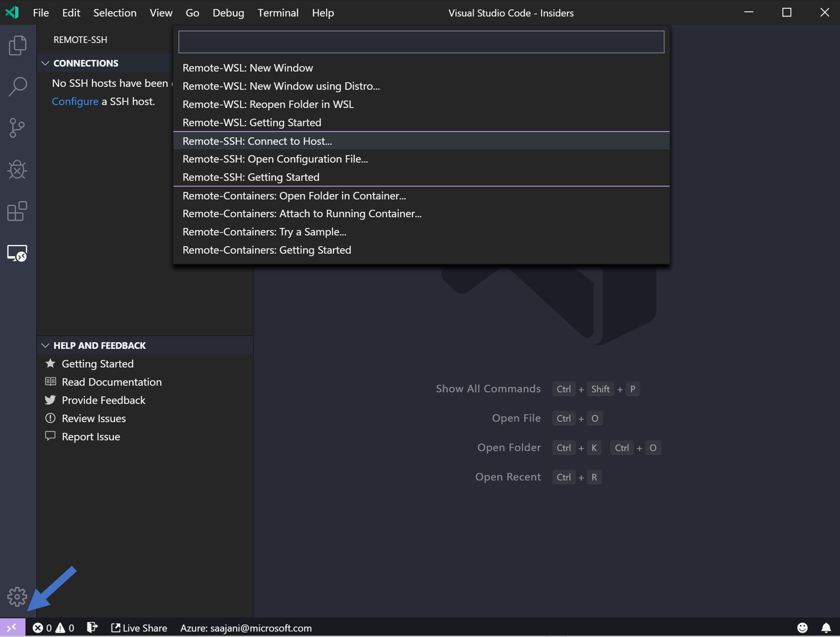Viewport: 840px width, 637px height.
Task: Click the command palette search input
Action: pyautogui.click(x=421, y=42)
